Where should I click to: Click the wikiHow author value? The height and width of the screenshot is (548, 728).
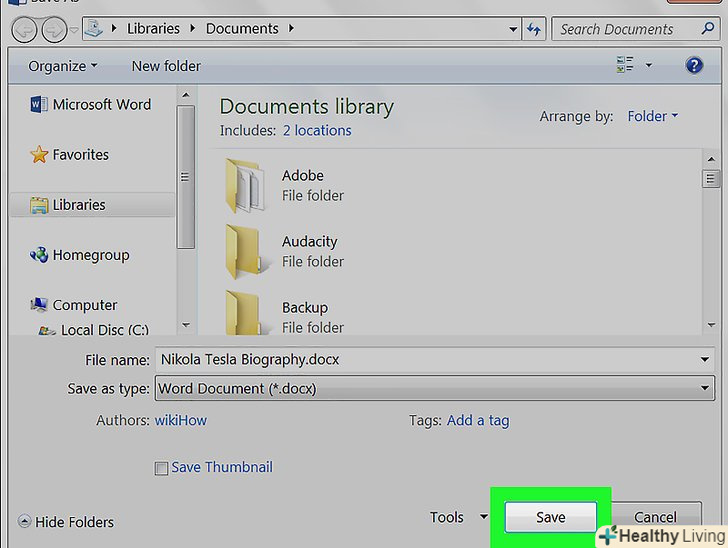click(x=181, y=420)
